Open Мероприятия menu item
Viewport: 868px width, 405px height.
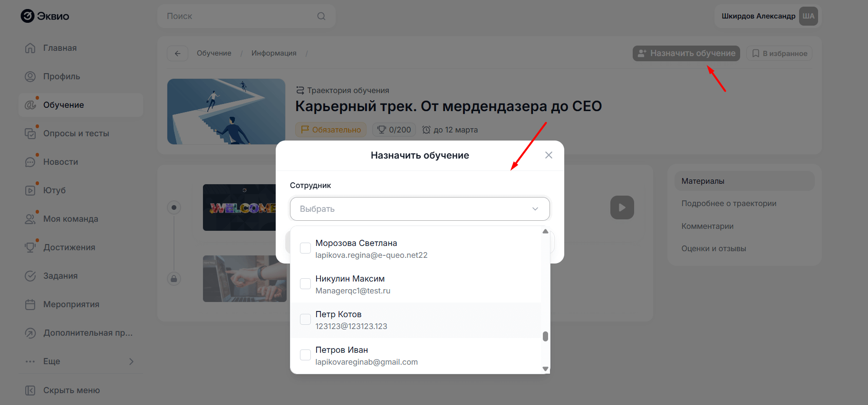tap(81, 304)
